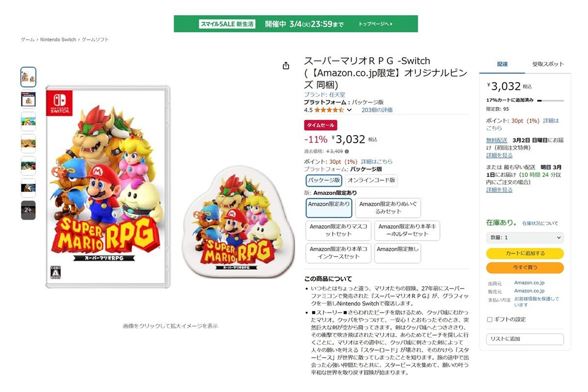588x392 pixels.
Task: Open the past price info icon
Action: point(347,151)
